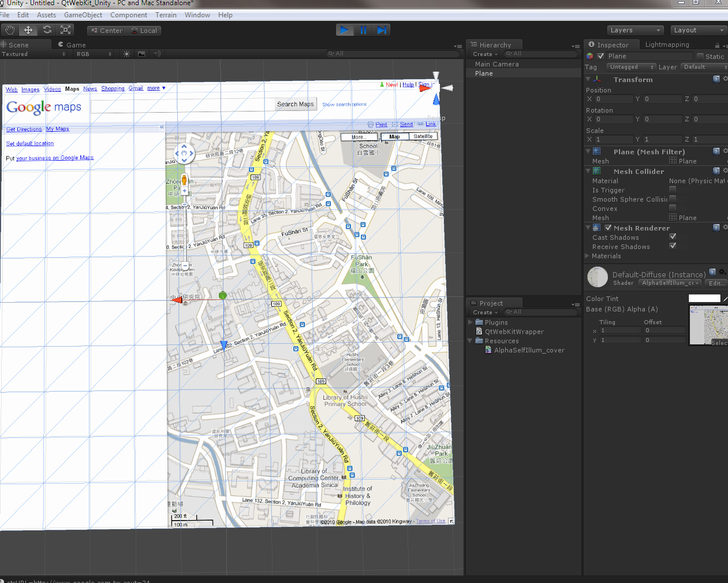Open Transform component help book icon
728x583 pixels.
click(716, 79)
